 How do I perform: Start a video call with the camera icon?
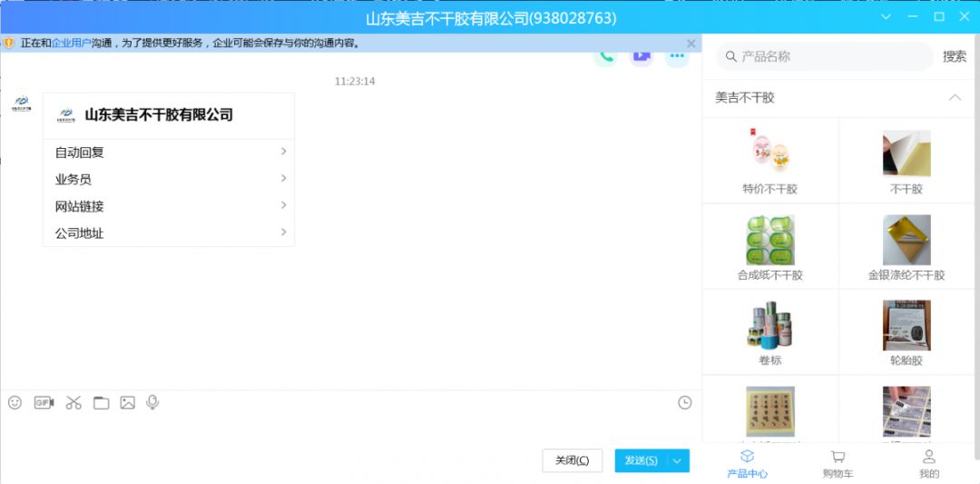click(642, 57)
